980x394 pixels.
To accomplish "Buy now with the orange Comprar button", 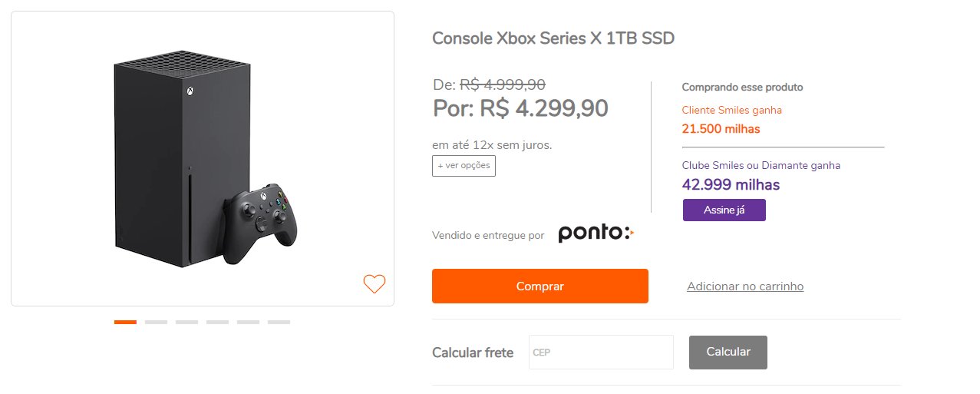I will 540,286.
